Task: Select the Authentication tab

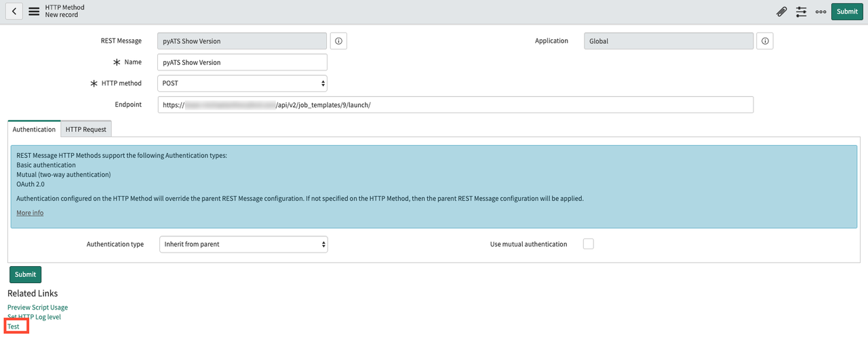Action: [34, 129]
